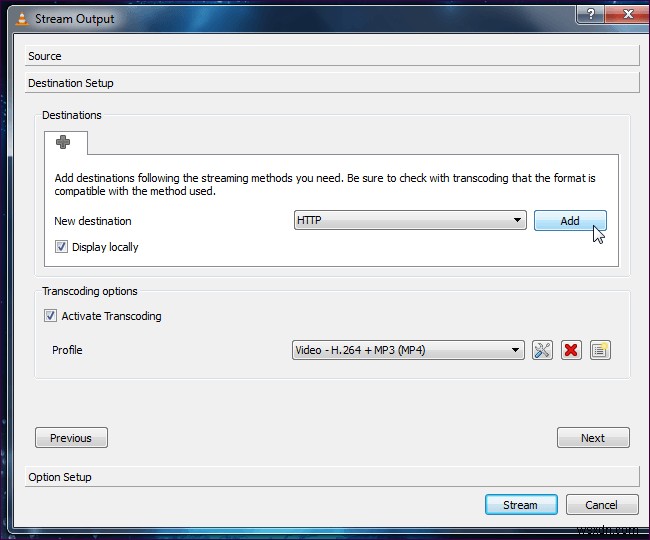Image resolution: width=650 pixels, height=540 pixels.
Task: Click the Destinations group title
Action: tap(72, 115)
